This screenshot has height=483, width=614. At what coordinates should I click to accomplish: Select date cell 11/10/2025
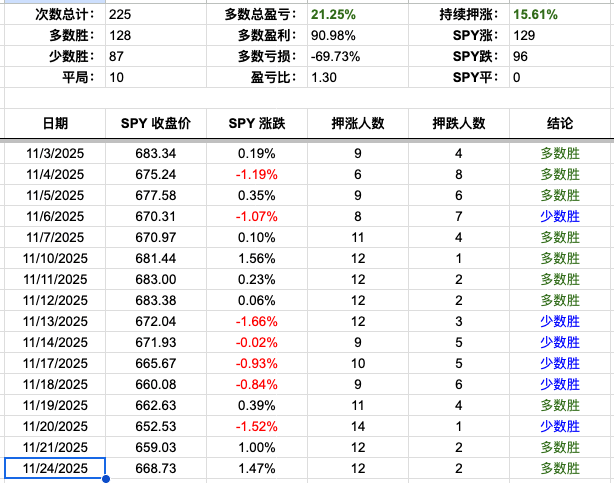[55, 258]
